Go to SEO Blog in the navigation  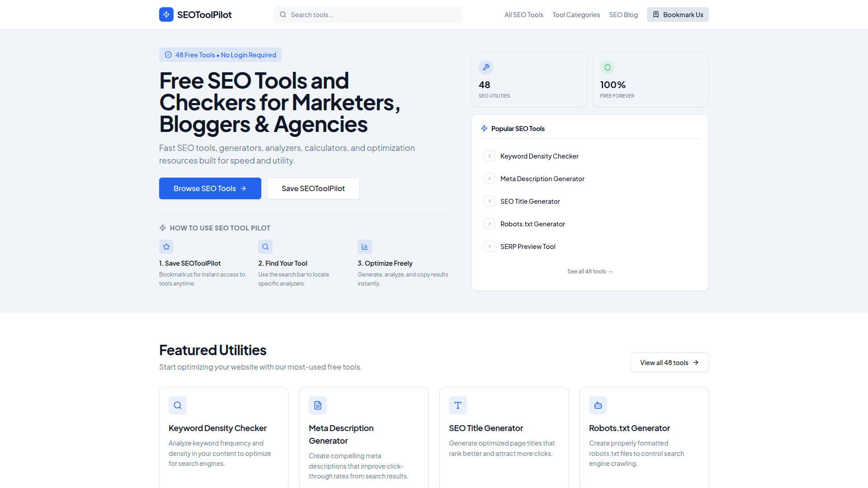[623, 14]
